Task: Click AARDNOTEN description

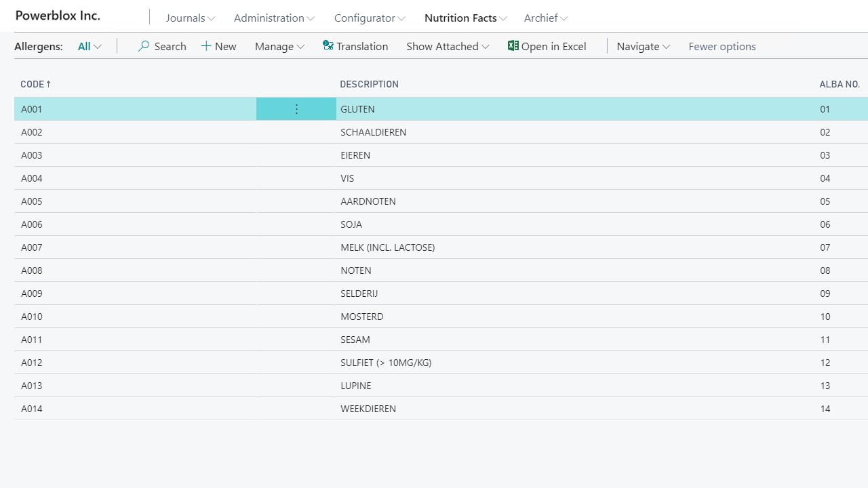Action: [x=368, y=201]
